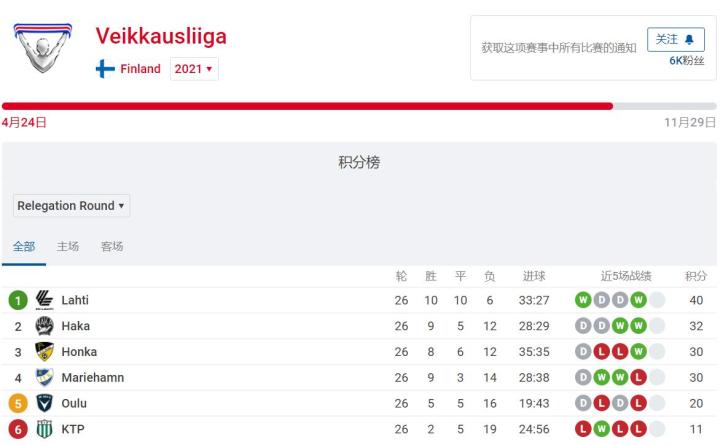This screenshot has height=445, width=720.
Task: Click the KTP team crest
Action: [44, 430]
